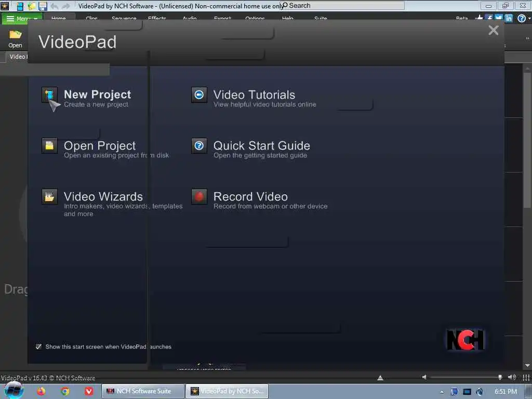Screen dimensions: 532x399
Task: Show hidden system tray icons arrow
Action: tap(442, 392)
